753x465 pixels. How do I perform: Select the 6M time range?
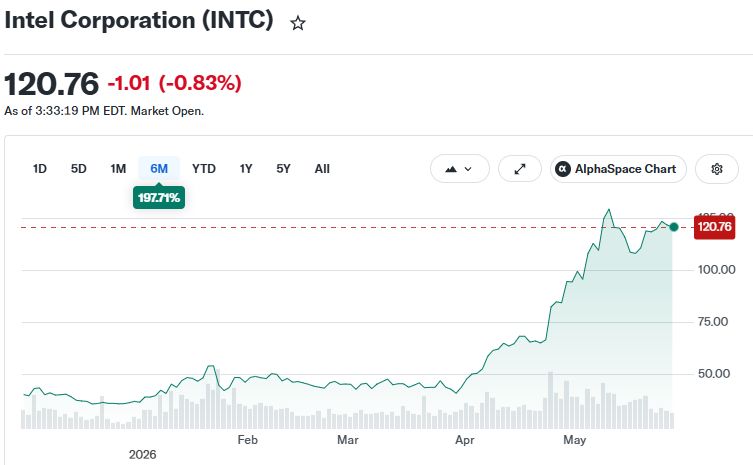(x=159, y=169)
